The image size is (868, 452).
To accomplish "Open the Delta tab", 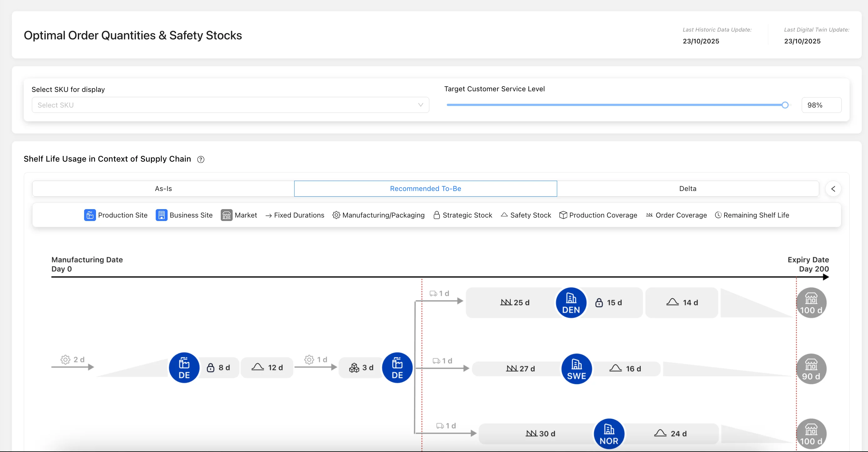I will (688, 188).
